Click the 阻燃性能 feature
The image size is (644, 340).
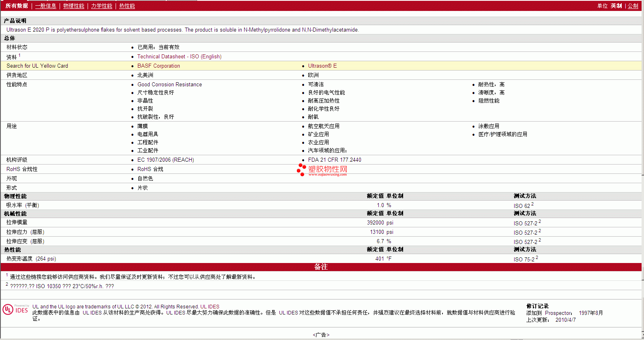(x=489, y=101)
